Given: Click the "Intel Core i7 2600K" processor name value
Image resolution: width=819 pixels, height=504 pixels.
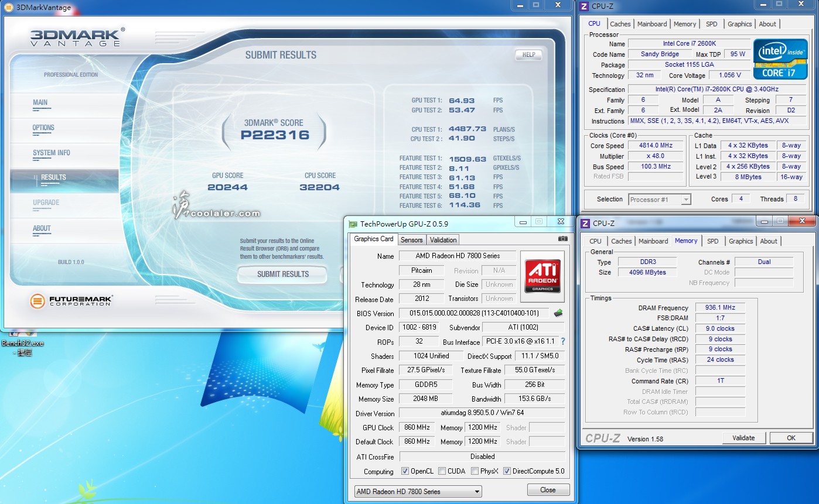Looking at the screenshot, I should click(689, 43).
